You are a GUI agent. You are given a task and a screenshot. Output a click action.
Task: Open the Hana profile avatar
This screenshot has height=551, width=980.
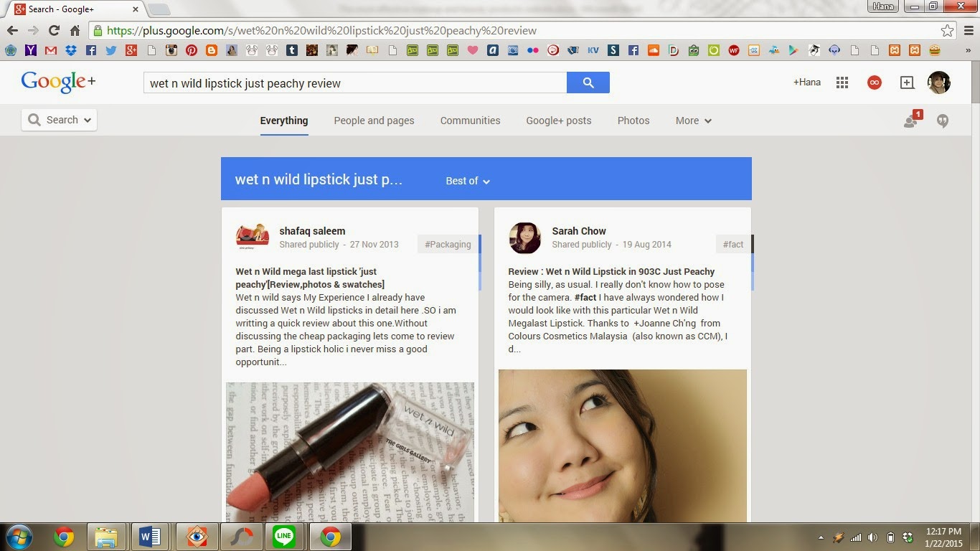click(x=938, y=83)
